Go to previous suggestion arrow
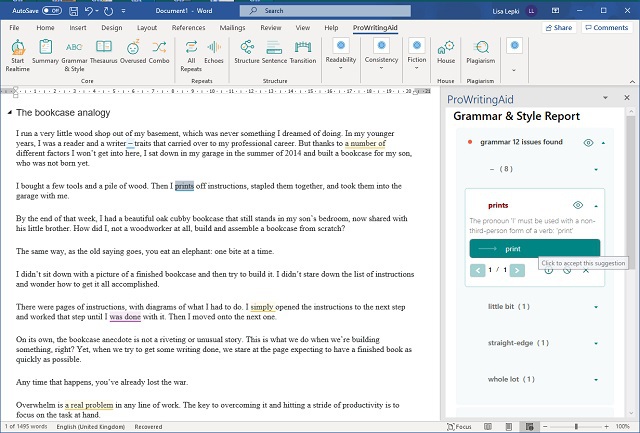 coord(478,270)
